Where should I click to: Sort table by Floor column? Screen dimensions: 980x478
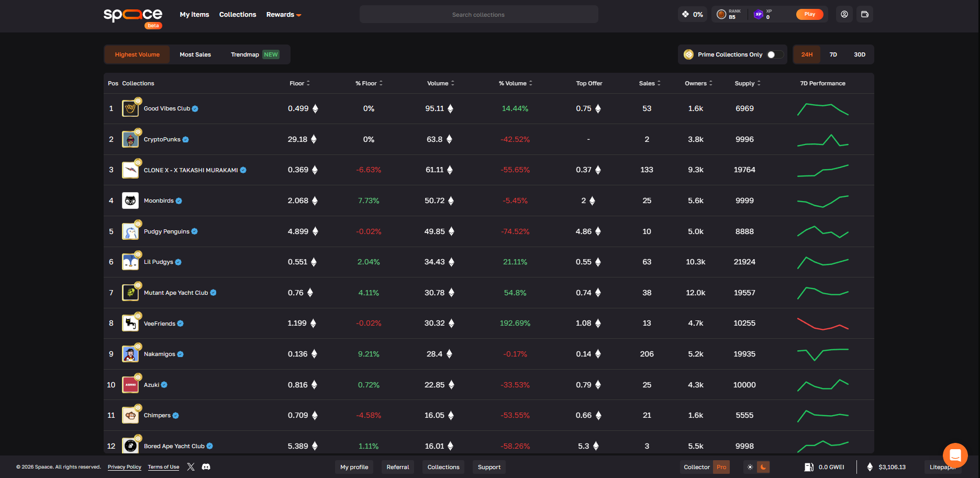pyautogui.click(x=299, y=83)
